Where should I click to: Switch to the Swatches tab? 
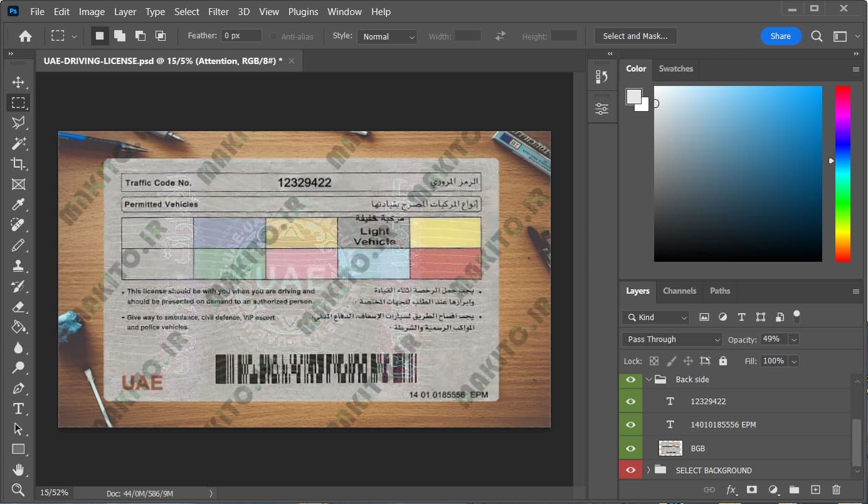coord(675,68)
